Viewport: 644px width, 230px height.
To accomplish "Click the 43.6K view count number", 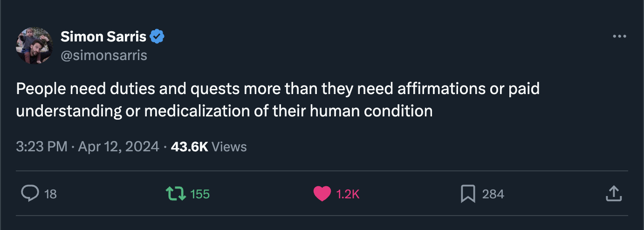I will 189,147.
